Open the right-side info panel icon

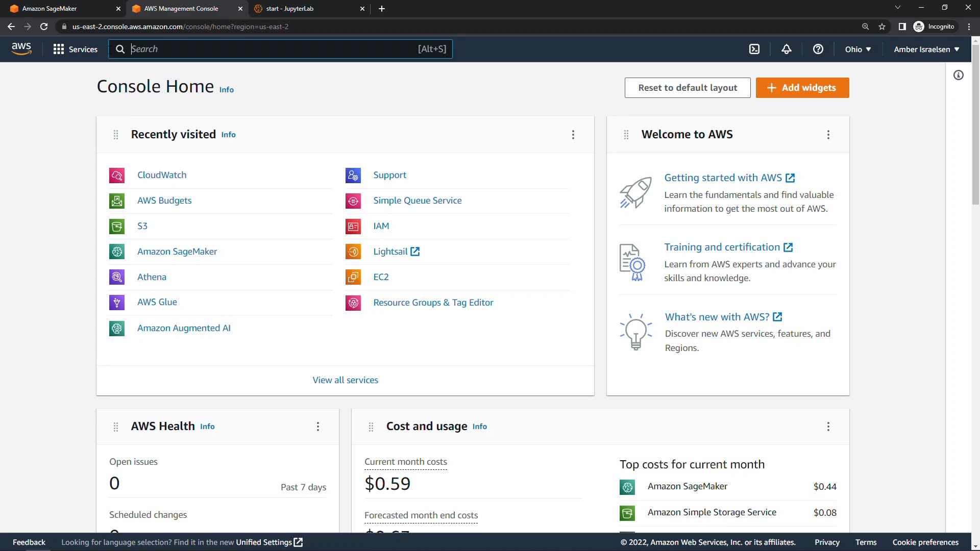[x=959, y=76]
